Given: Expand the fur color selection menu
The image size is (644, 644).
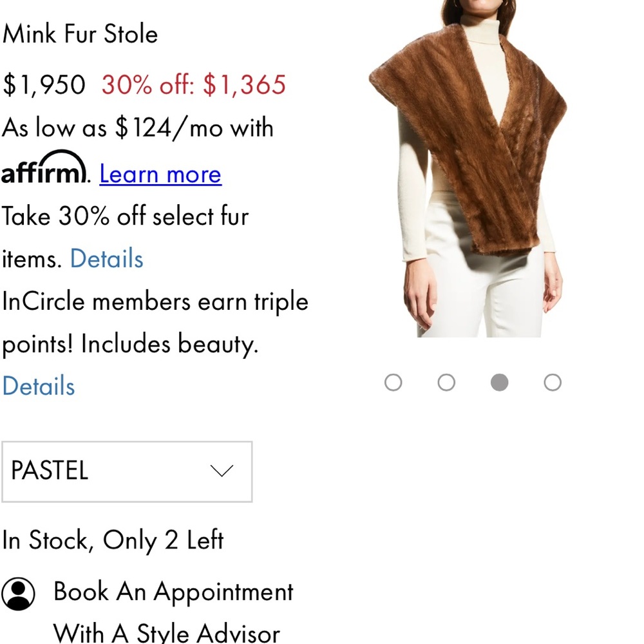Looking at the screenshot, I should (x=127, y=471).
